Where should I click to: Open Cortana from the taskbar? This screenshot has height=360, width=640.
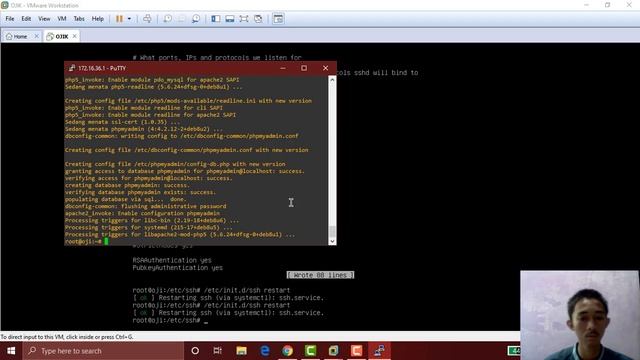coord(195,351)
